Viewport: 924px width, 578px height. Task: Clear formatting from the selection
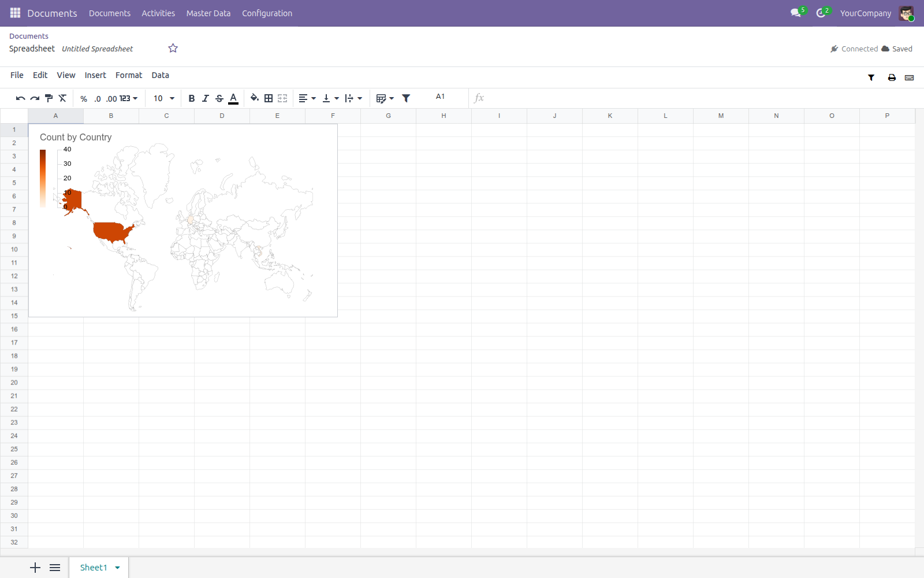click(x=62, y=99)
